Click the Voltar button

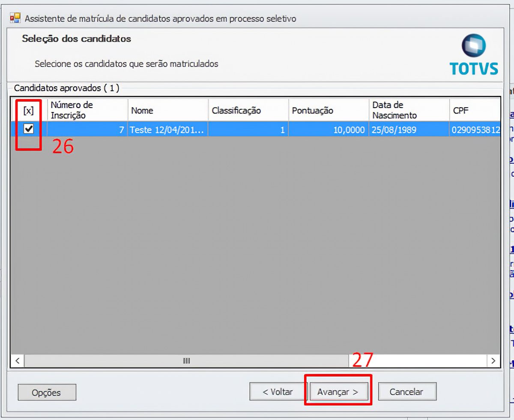click(278, 392)
